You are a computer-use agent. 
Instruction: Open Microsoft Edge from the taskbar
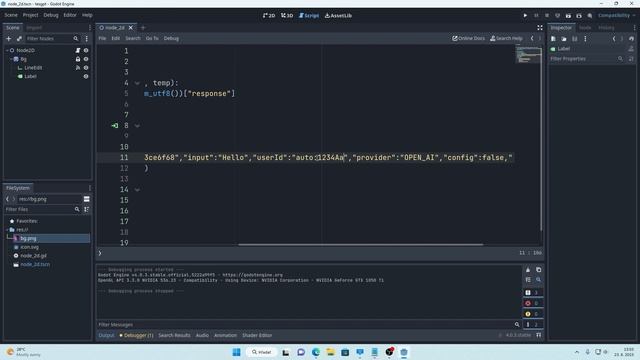tap(316, 352)
